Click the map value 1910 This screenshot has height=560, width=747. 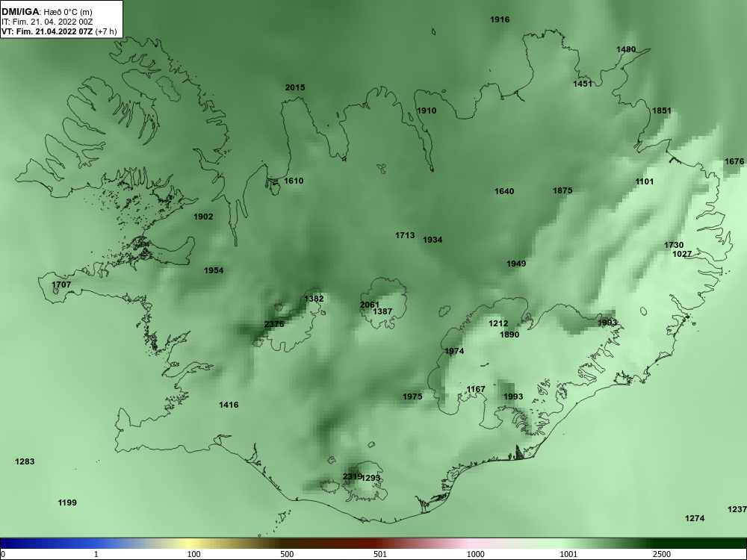427,111
